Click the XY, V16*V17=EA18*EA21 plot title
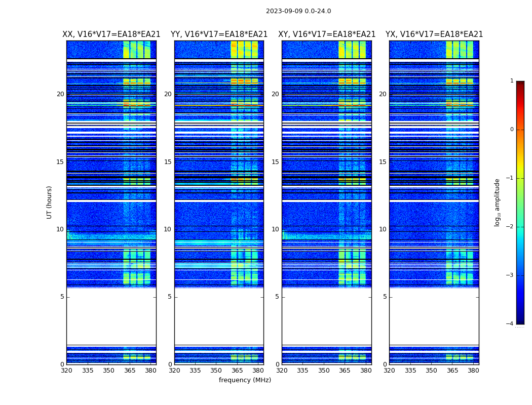 (x=327, y=34)
